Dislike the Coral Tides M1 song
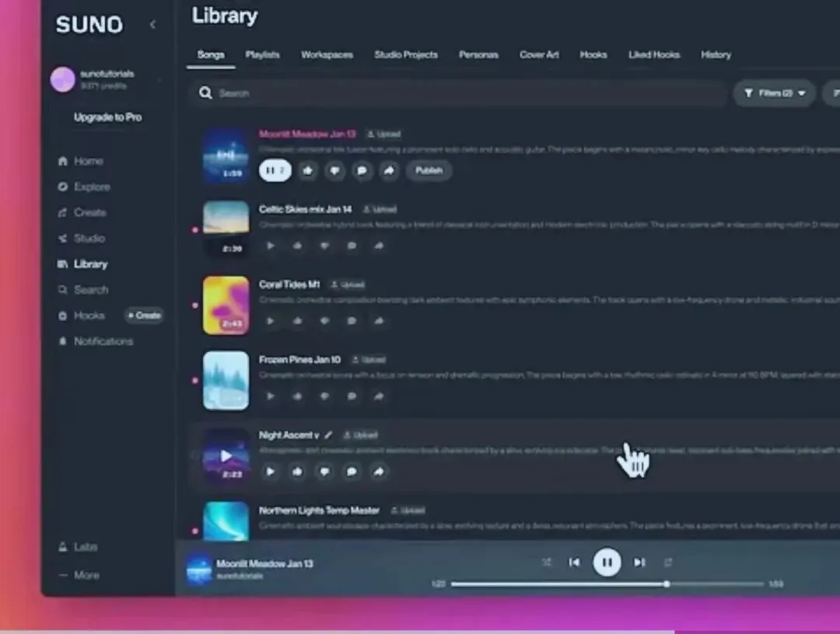Viewport: 840px width, 634px height. coord(324,321)
